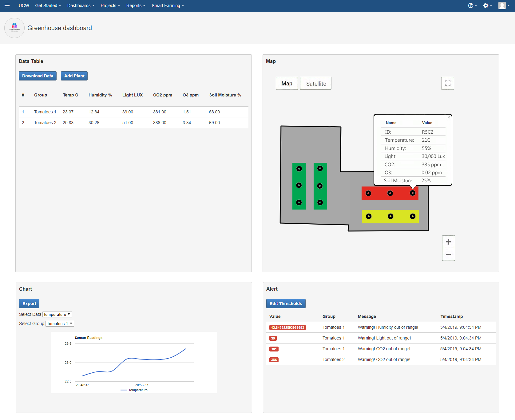The image size is (515, 420).
Task: Click the yellow plant bed zone
Action: click(x=379, y=217)
